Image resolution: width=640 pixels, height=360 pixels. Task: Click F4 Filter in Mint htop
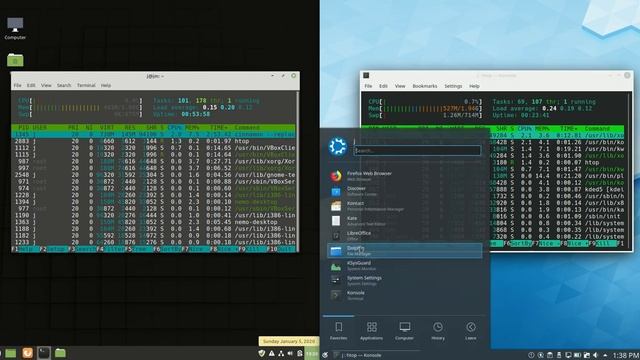110,249
